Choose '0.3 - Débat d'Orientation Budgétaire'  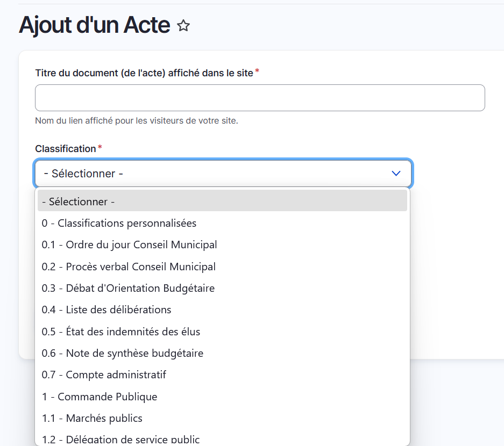click(129, 288)
